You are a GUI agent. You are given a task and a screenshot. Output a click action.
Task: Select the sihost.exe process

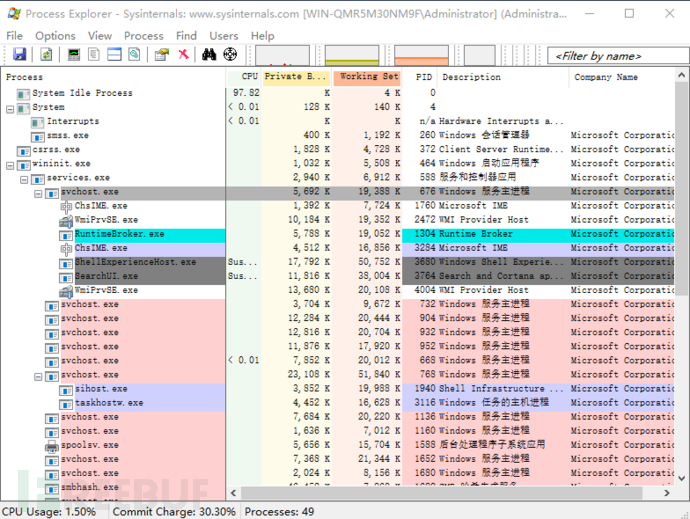pyautogui.click(x=338, y=389)
